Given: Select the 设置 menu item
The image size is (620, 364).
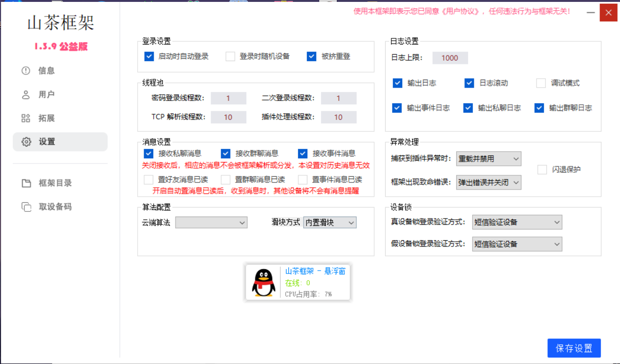Looking at the screenshot, I should pyautogui.click(x=60, y=142).
